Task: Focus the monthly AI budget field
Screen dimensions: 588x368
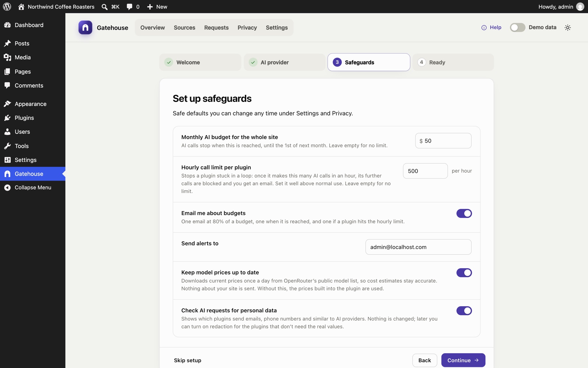Action: click(443, 141)
